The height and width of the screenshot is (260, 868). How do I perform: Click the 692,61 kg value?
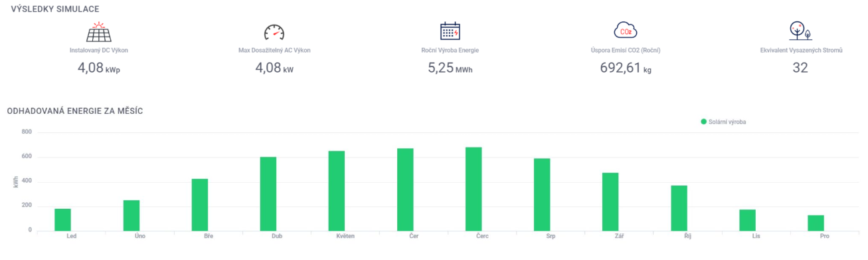(x=625, y=67)
